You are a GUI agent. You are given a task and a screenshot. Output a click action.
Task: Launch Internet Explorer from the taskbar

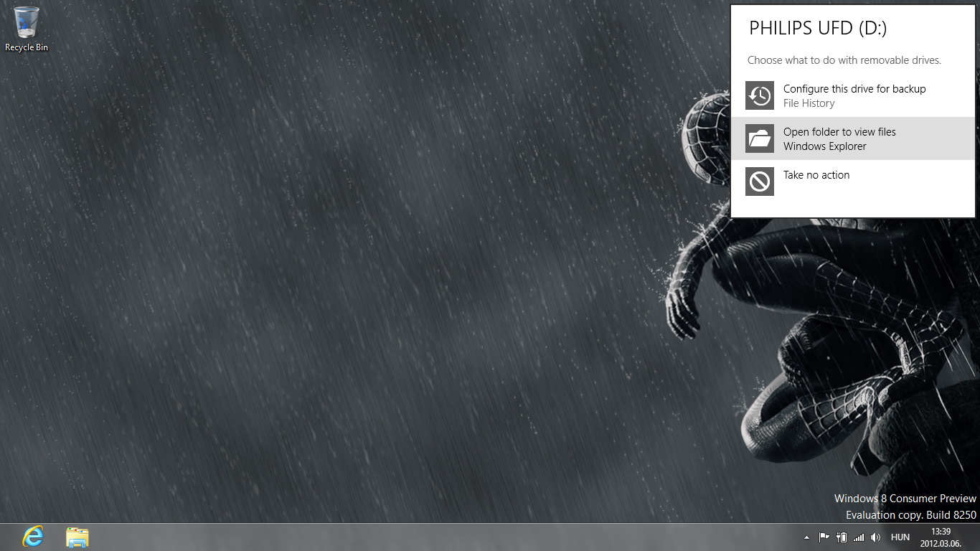33,537
